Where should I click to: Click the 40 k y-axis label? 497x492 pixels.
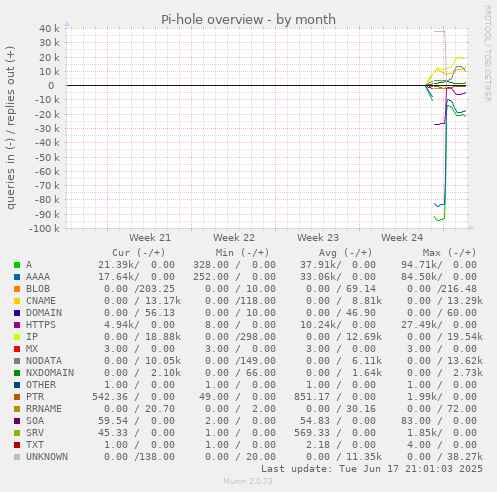pyautogui.click(x=49, y=29)
